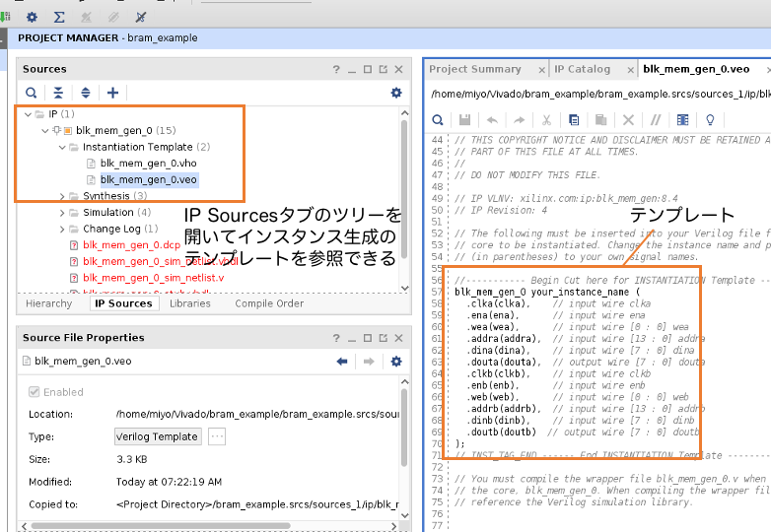Open the IP Catalog tab
Image resolution: width=771 pixels, height=532 pixels.
[582, 69]
